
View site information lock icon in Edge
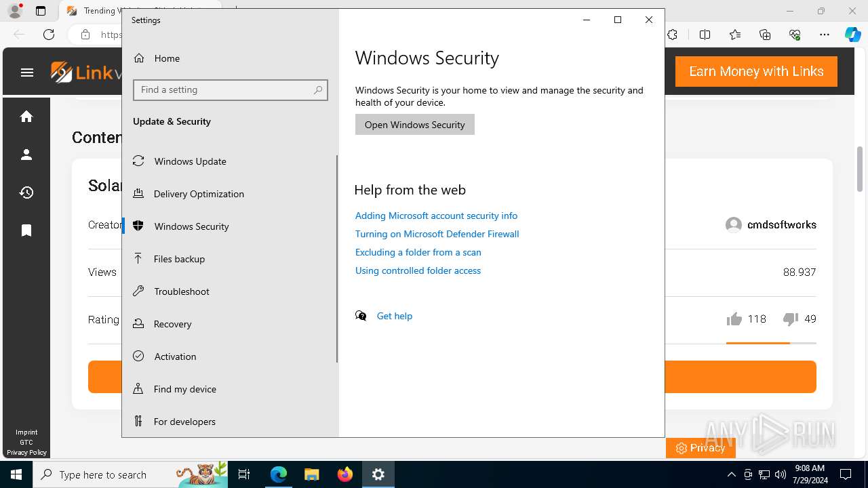(x=85, y=35)
